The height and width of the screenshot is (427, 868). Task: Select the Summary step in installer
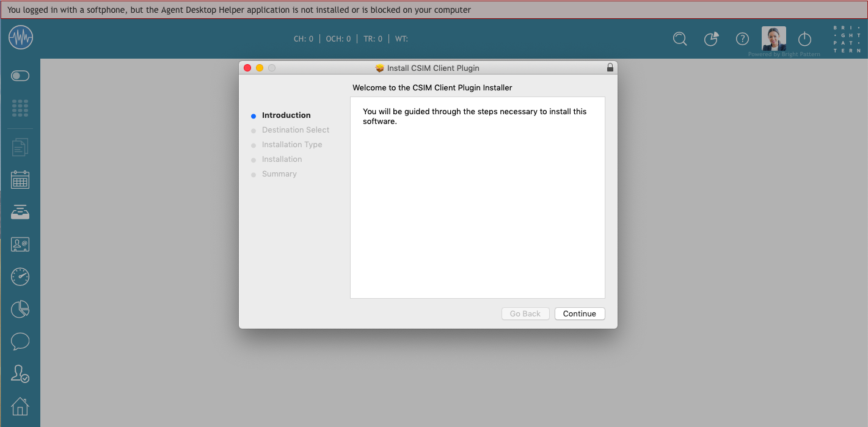click(x=279, y=174)
